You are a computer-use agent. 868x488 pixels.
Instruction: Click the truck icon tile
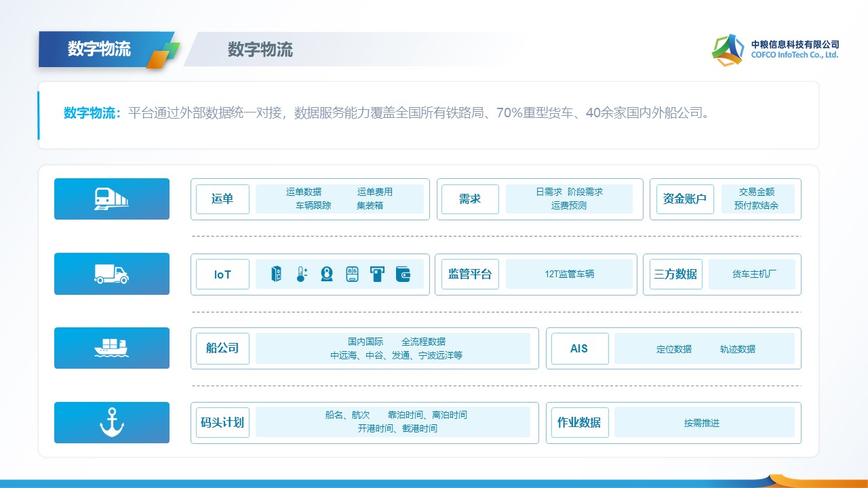tap(112, 274)
